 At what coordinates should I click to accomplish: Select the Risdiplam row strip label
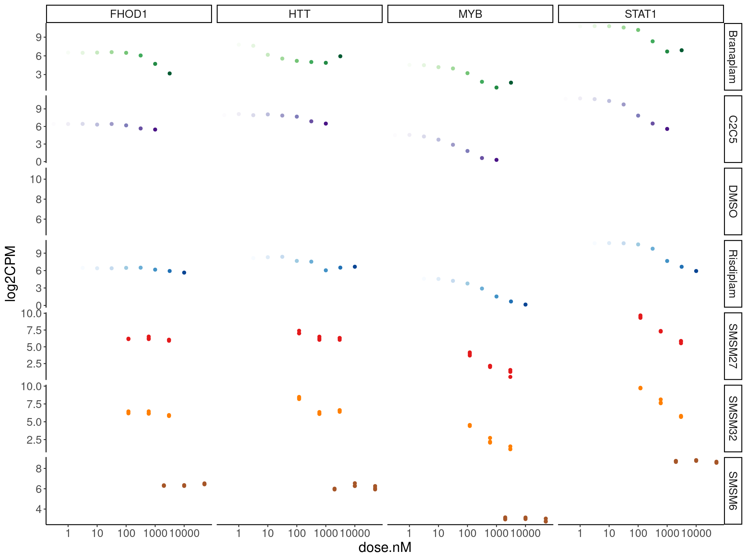(732, 274)
